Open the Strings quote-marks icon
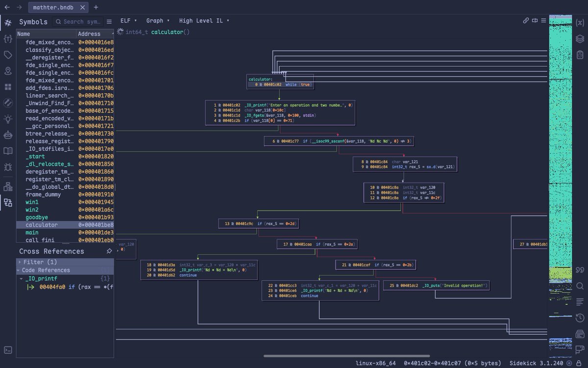The height and width of the screenshot is (368, 588). (580, 270)
